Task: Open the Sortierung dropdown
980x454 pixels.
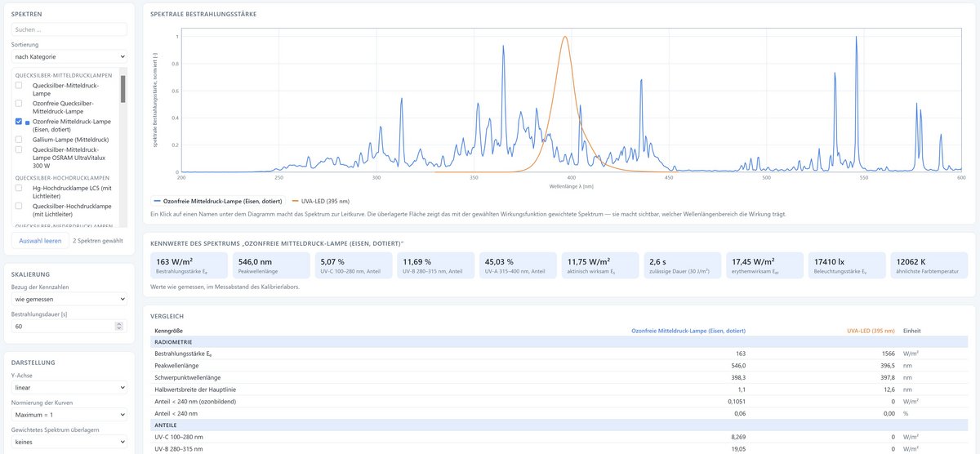Action: click(x=69, y=56)
